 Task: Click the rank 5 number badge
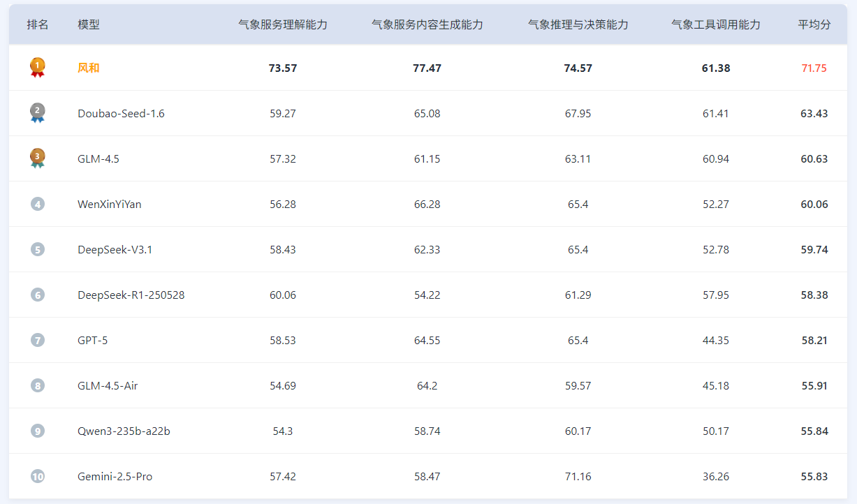tap(38, 249)
